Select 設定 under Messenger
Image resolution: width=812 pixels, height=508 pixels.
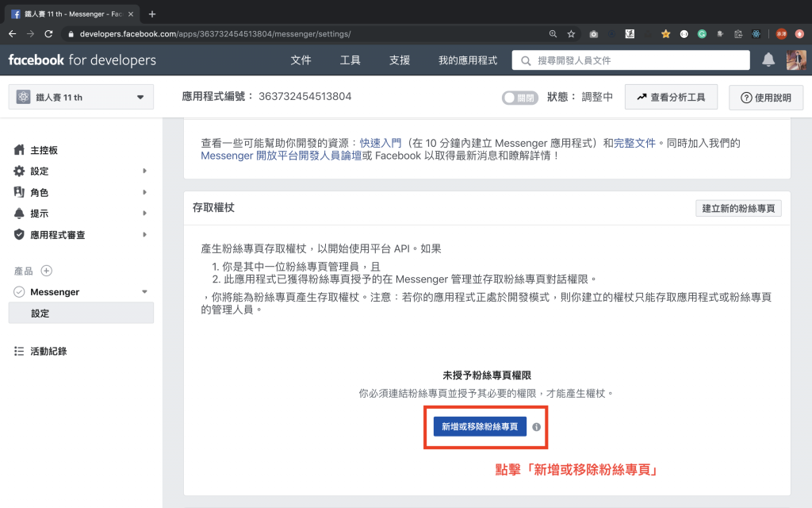81,313
